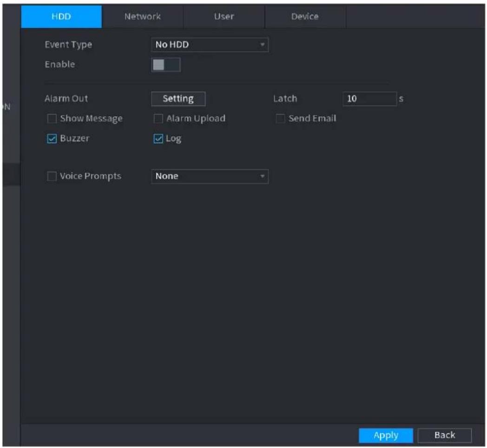Check the Show Message checkbox
The width and height of the screenshot is (487, 448).
tap(52, 118)
